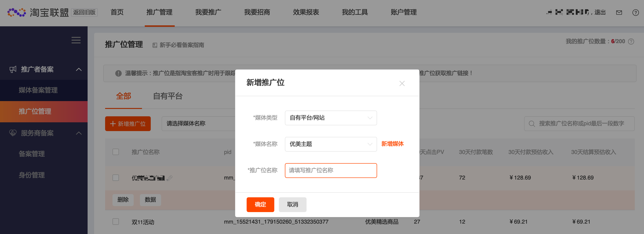The height and width of the screenshot is (234, 644).
Task: Open 我要招商 top menu
Action: 257,12
